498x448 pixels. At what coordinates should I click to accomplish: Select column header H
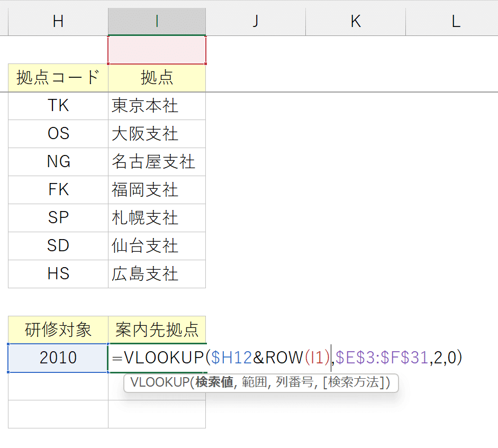[57, 21]
